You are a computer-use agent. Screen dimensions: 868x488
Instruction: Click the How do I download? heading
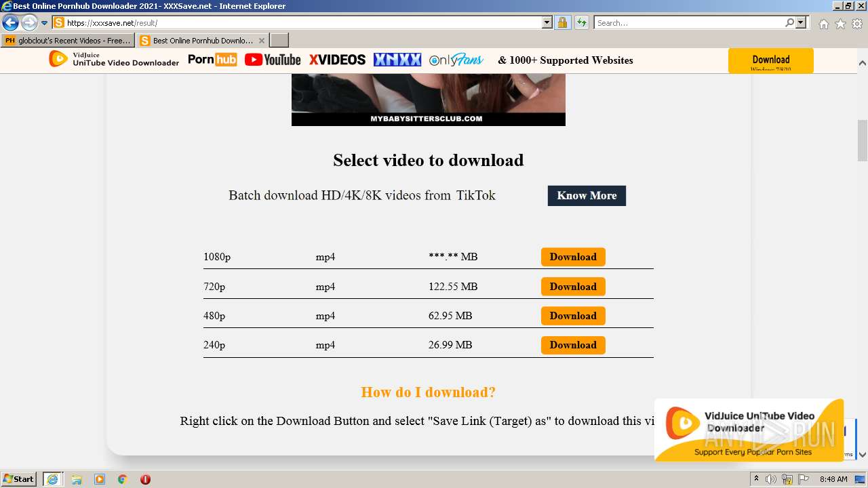[428, 392]
